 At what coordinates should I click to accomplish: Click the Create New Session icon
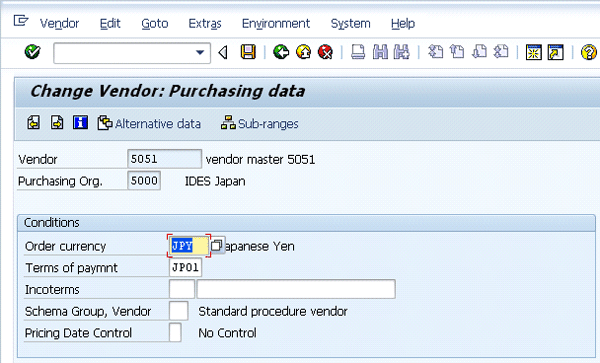point(533,52)
